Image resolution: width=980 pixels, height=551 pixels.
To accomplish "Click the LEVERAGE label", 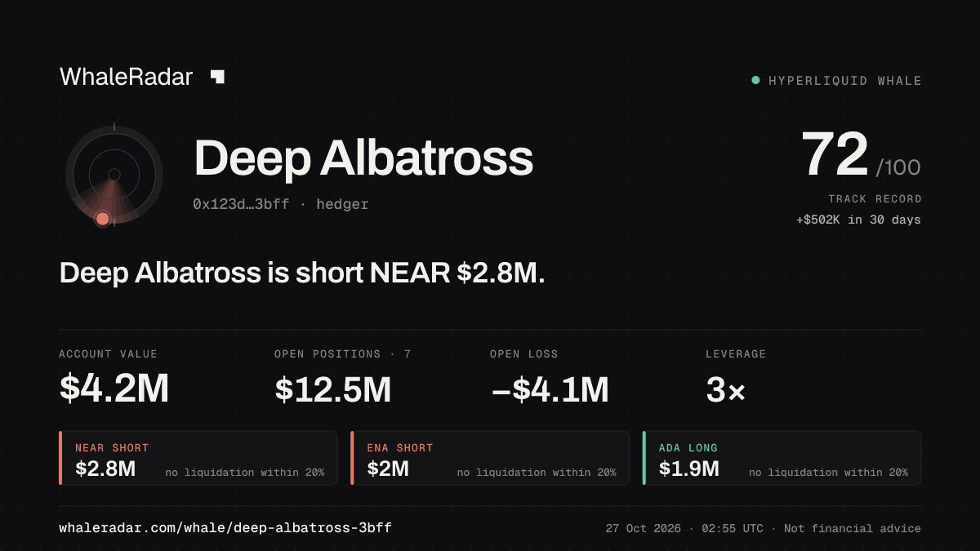I will [x=736, y=354].
